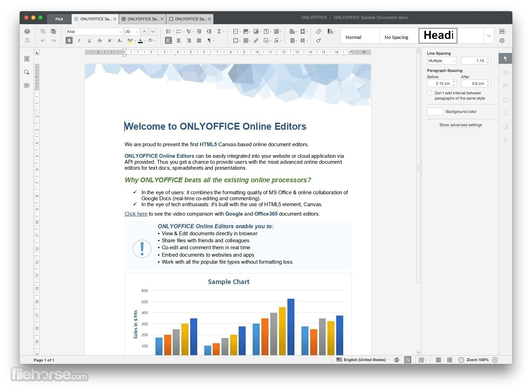Expand the highlight color dropdown arrow
The image size is (532, 392).
135,41
